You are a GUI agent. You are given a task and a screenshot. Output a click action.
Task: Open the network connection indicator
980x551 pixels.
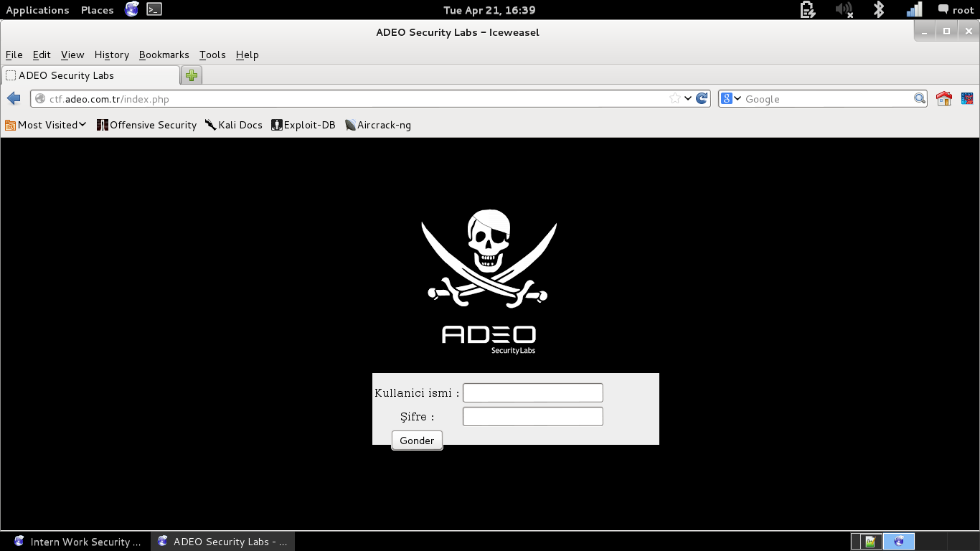coord(914,9)
